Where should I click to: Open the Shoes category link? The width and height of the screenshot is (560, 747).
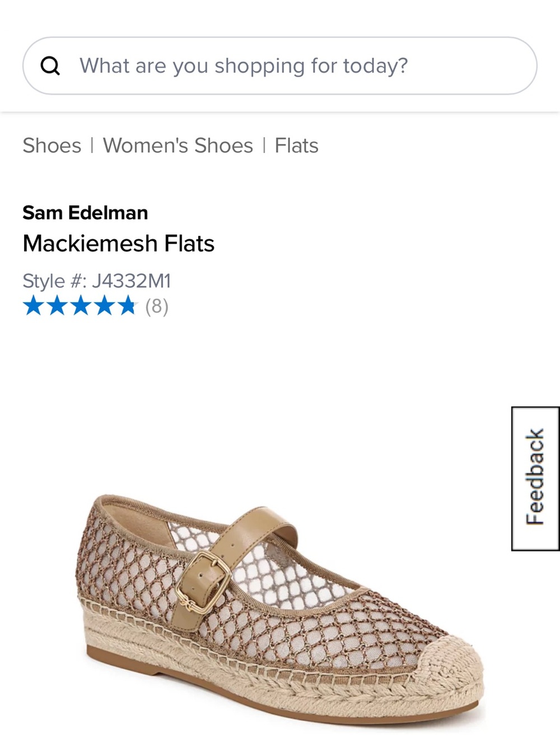point(51,145)
